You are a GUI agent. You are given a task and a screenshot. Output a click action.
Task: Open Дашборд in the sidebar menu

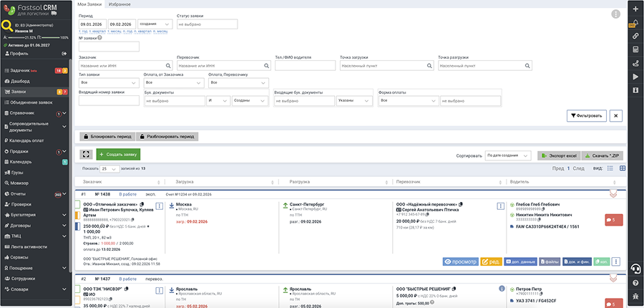tap(21, 82)
